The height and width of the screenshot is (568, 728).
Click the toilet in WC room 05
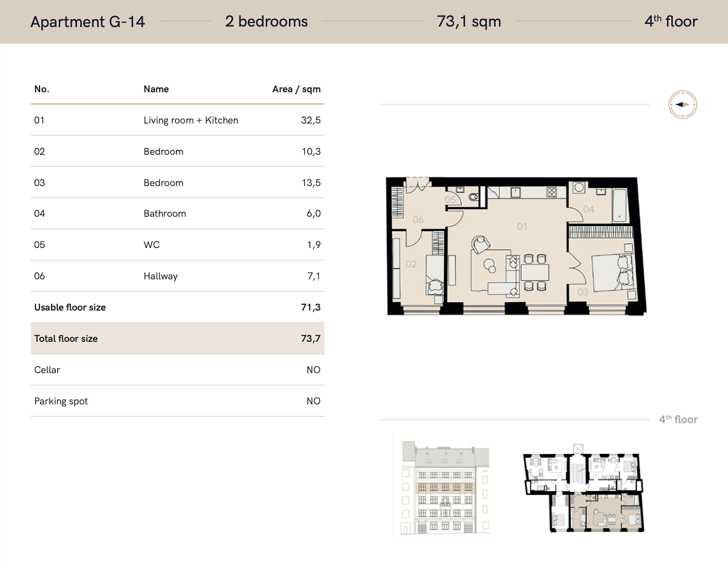474,197
